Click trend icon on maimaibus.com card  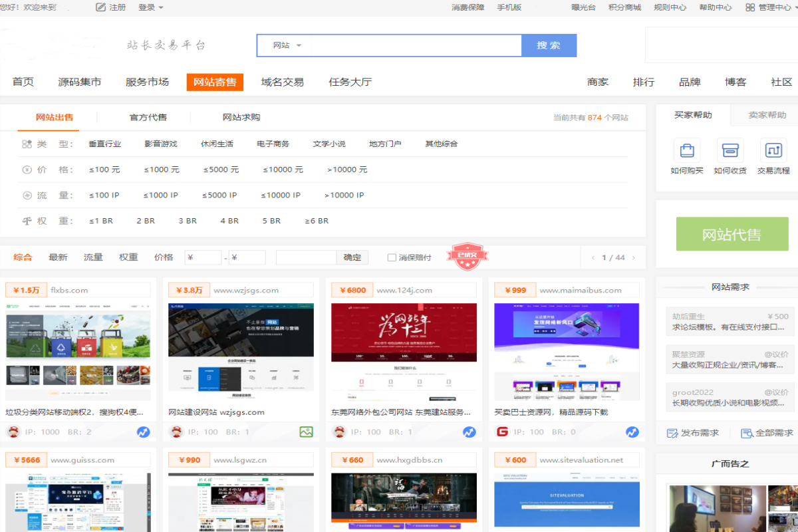[632, 432]
